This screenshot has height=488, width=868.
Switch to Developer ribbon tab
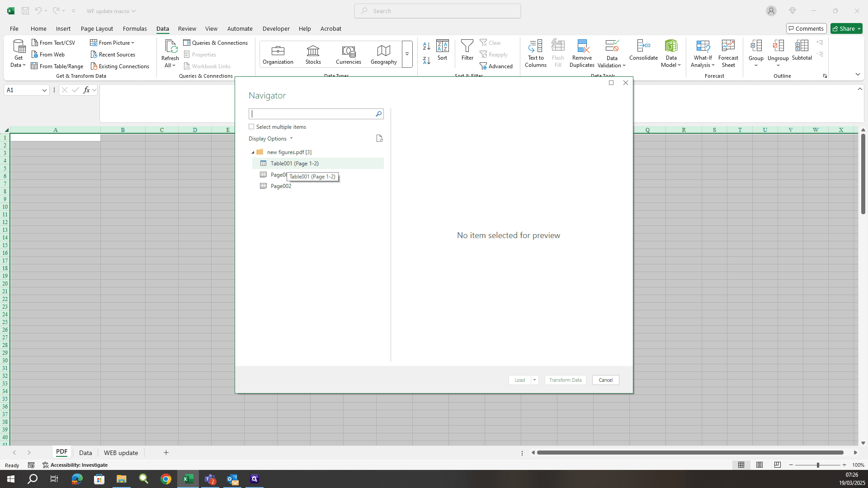[x=276, y=28]
